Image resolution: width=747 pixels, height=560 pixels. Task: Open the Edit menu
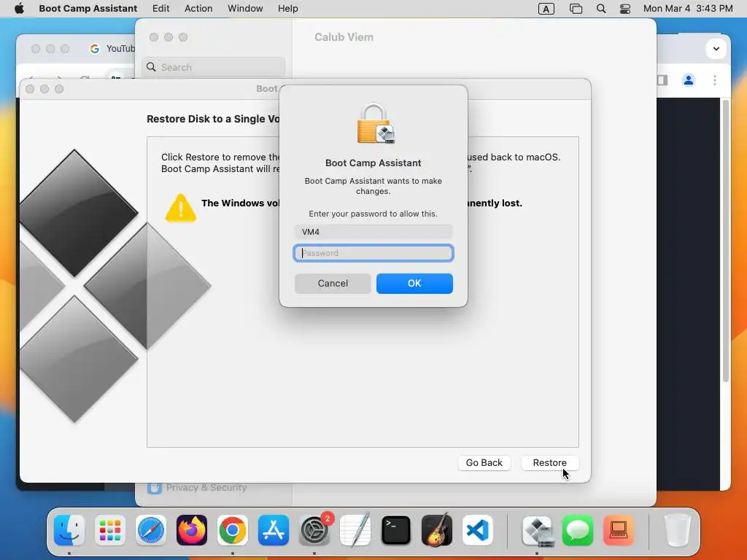(161, 9)
